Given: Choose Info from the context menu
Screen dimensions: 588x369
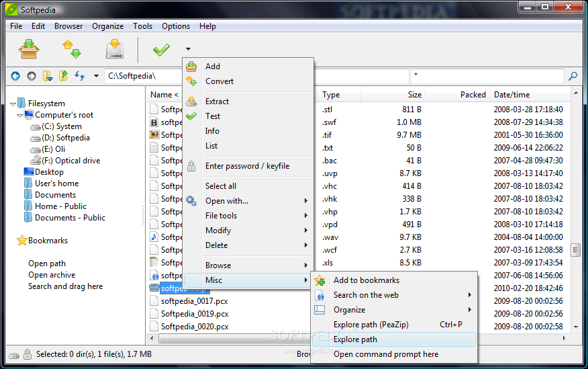Looking at the screenshot, I should [x=248, y=131].
